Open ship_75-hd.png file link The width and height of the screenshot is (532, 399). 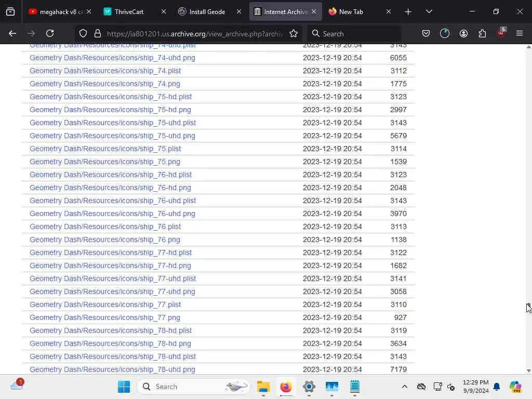[x=110, y=110]
